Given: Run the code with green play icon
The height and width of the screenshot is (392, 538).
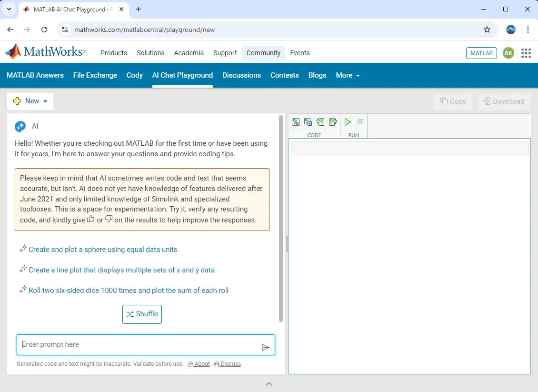Looking at the screenshot, I should pyautogui.click(x=347, y=122).
